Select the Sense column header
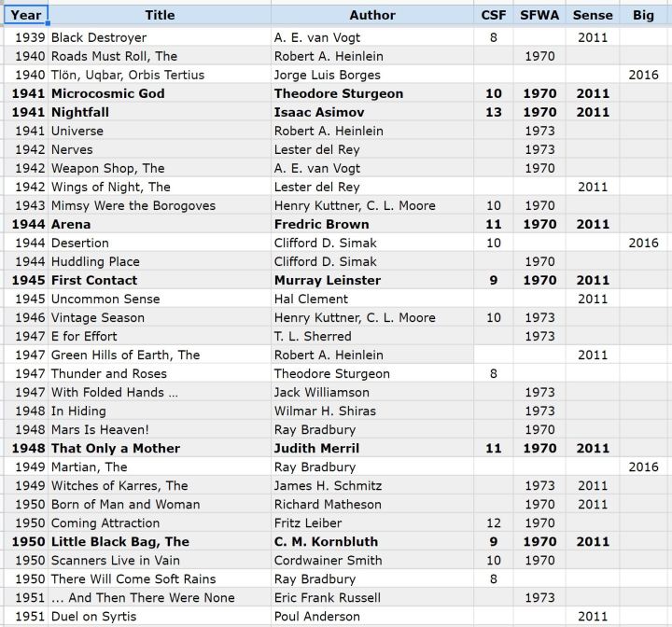The width and height of the screenshot is (672, 627). pyautogui.click(x=593, y=15)
